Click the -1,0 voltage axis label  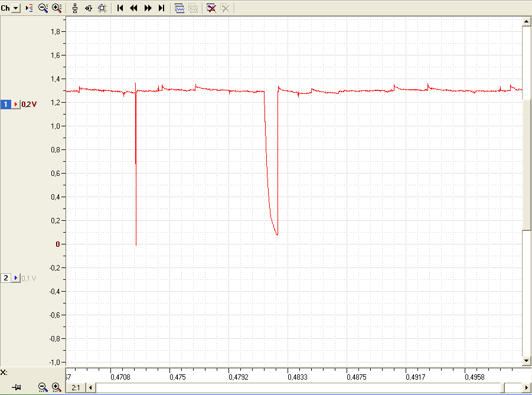[55, 363]
